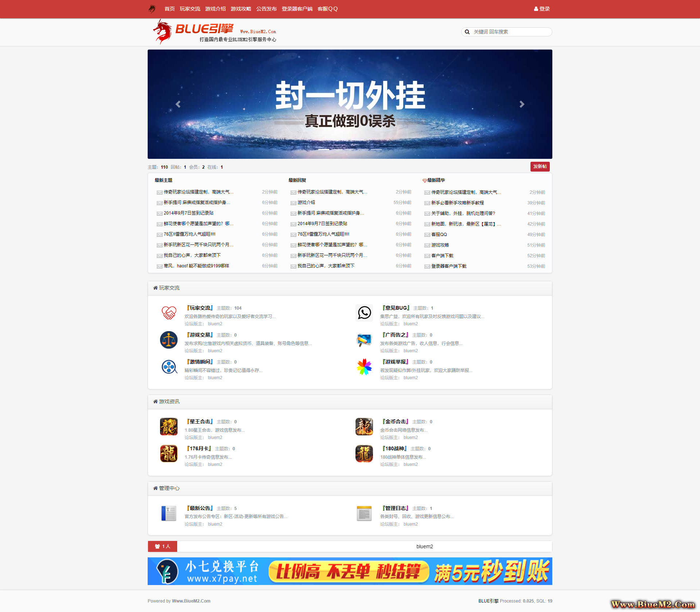
Task: Click the dragon icon for 180战神 forum
Action: point(364,454)
